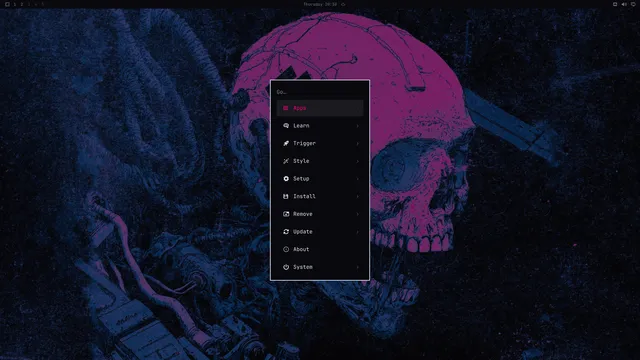Screen dimensions: 640x360
Task: Select the About menu entry
Action: point(320,249)
